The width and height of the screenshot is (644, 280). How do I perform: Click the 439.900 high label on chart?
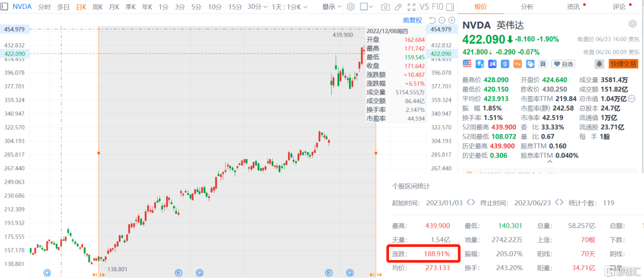point(343,35)
